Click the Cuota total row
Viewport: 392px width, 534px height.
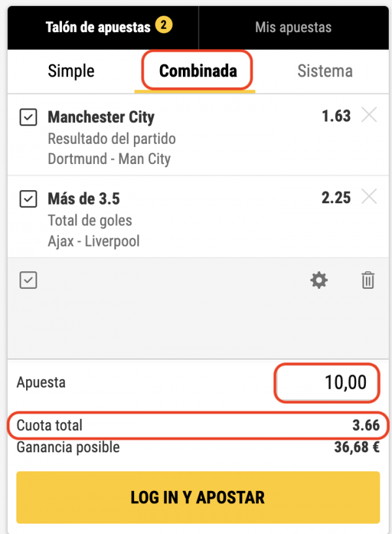pos(198,426)
